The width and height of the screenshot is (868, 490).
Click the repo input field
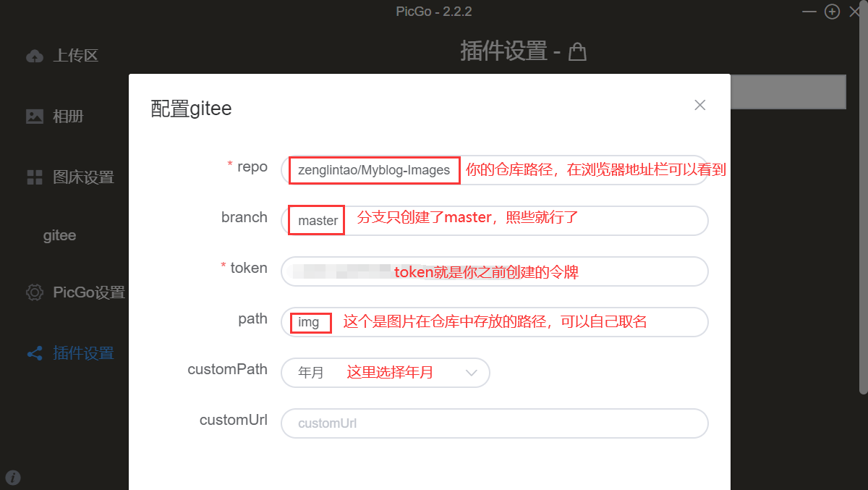tap(494, 170)
